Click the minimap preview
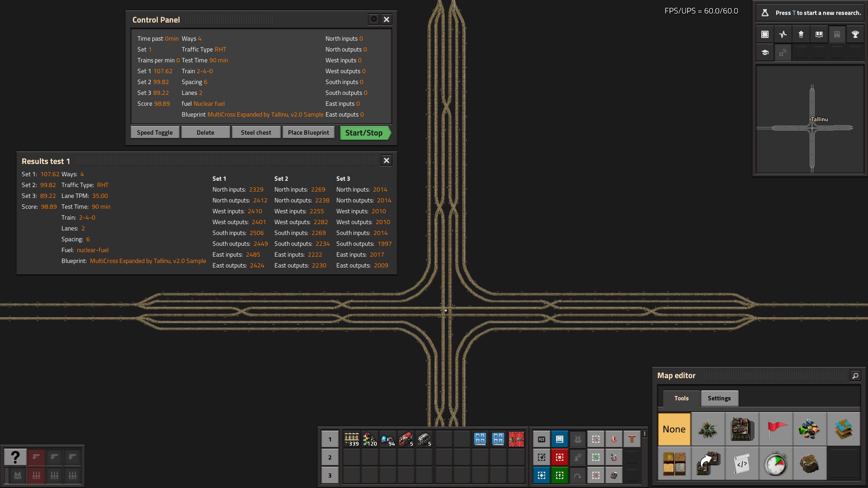 tap(810, 119)
